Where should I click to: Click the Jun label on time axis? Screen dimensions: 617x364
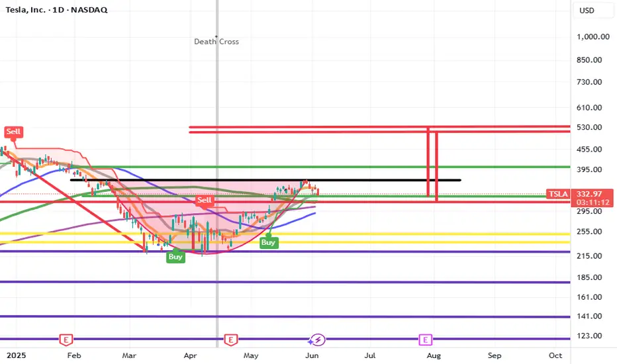pos(312,356)
